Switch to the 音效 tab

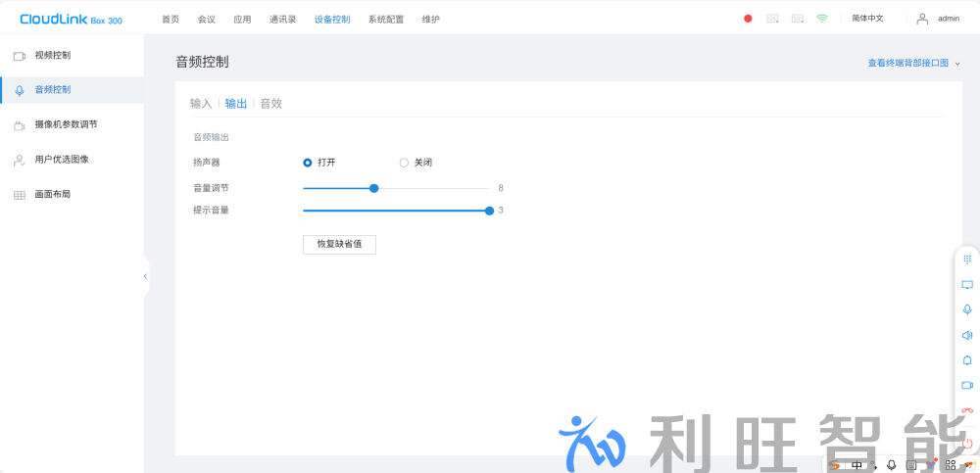[270, 104]
